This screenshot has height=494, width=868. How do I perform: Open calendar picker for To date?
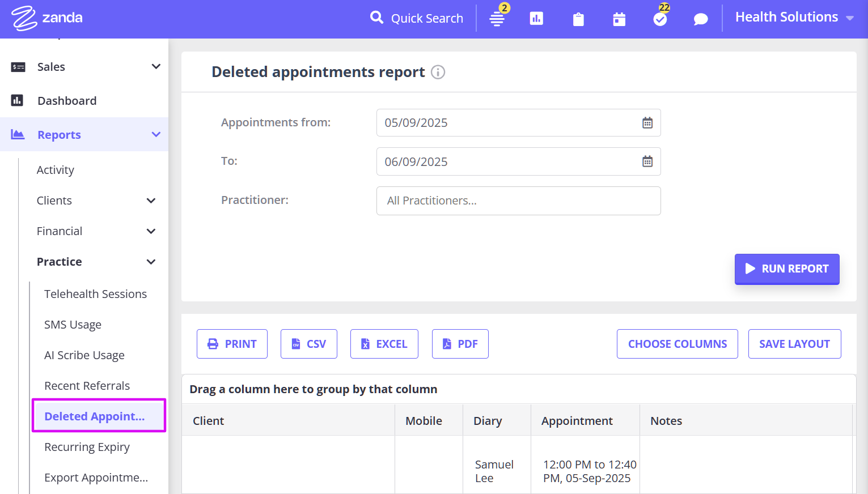647,161
